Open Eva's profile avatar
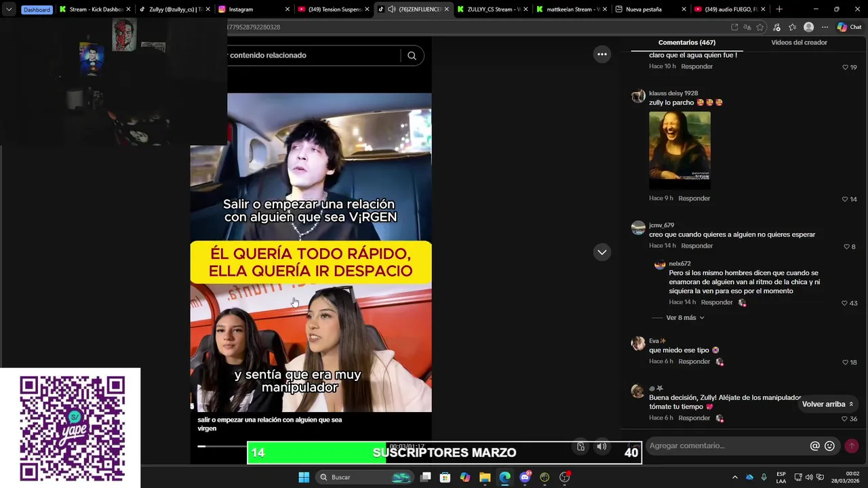This screenshot has height=488, width=868. 638,344
